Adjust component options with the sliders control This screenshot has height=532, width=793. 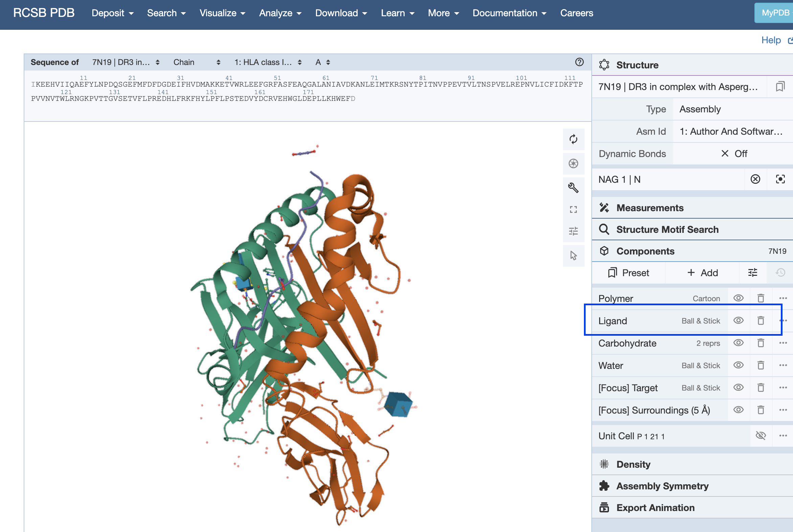[753, 272]
